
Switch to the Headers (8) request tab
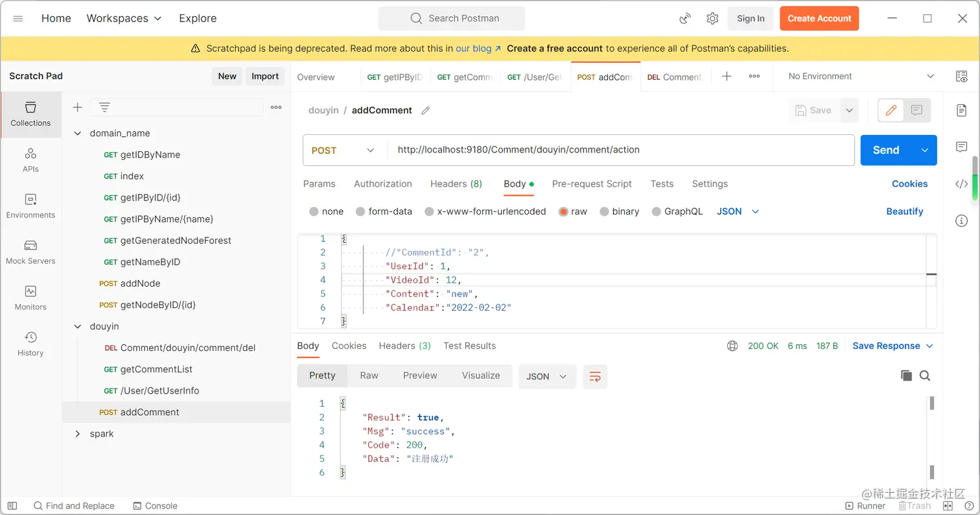(x=456, y=184)
